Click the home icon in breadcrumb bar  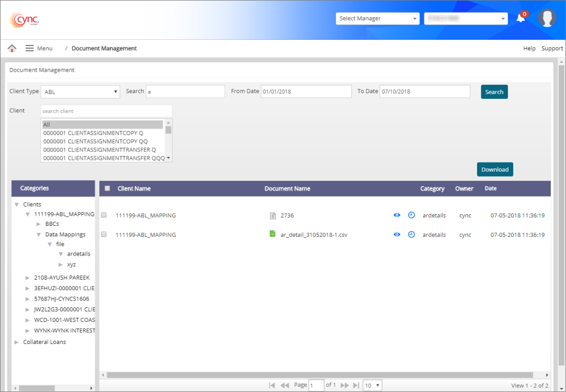pyautogui.click(x=12, y=48)
